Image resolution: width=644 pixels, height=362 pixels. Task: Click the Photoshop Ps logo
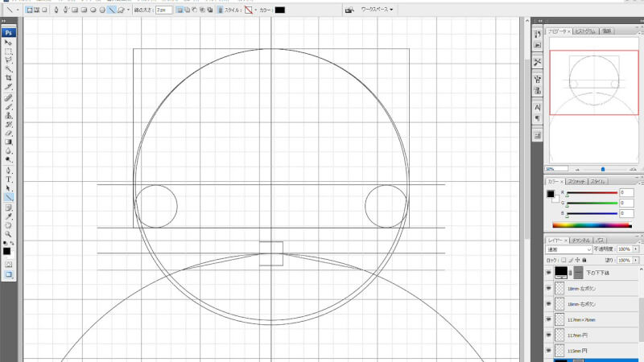pos(8,33)
